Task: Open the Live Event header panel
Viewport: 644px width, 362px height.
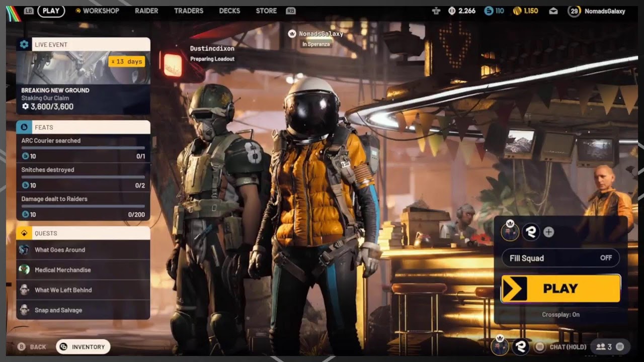Action: point(84,44)
